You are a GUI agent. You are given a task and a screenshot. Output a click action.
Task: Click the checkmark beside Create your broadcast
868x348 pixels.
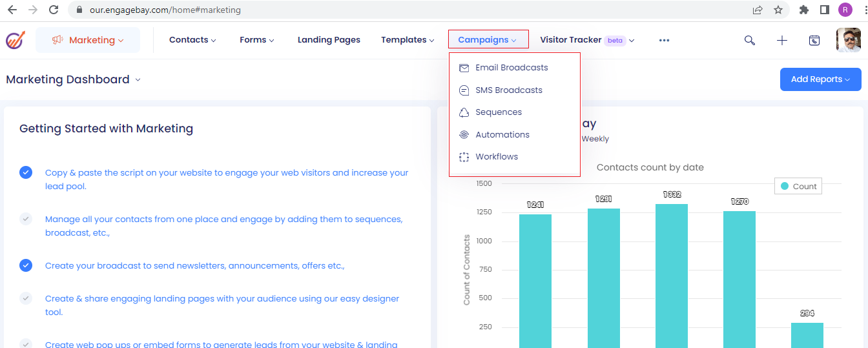pyautogui.click(x=26, y=265)
